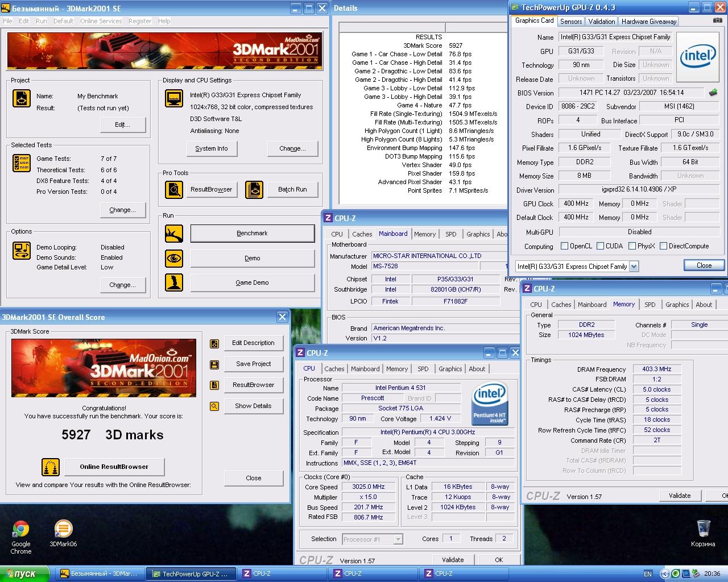The image size is (728, 582).
Task: Select TechPowerUp GPU-Z taskbar button
Action: [191, 574]
